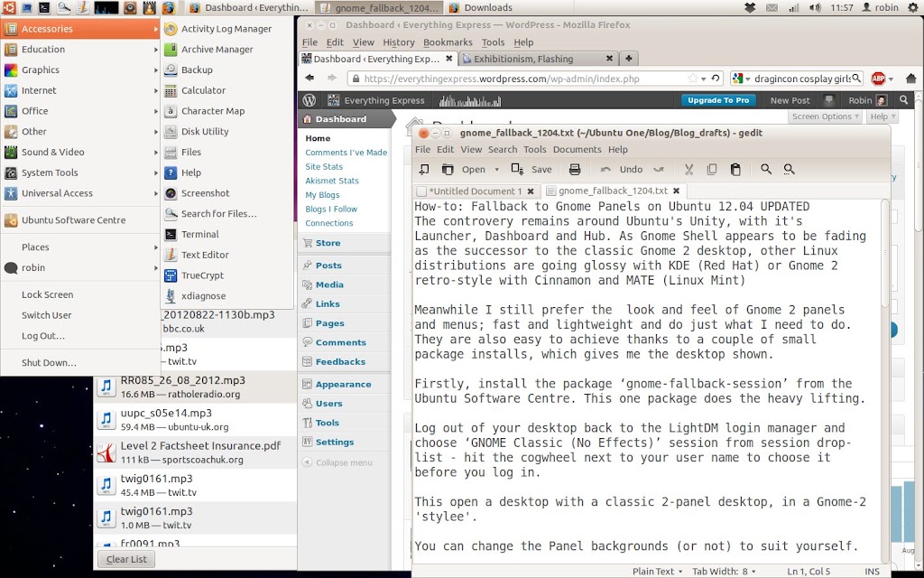The height and width of the screenshot is (578, 924).
Task: Select the Level 2 Factsheet Insurance.pdf download
Action: point(196,452)
